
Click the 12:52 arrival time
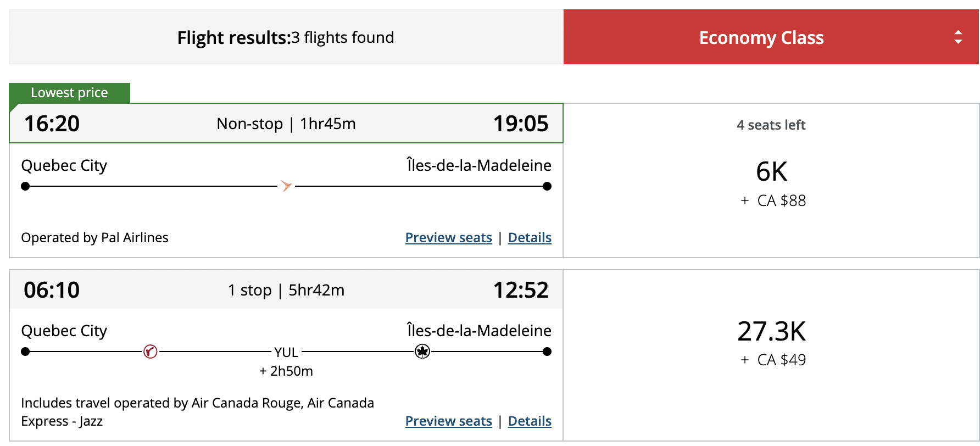tap(521, 290)
